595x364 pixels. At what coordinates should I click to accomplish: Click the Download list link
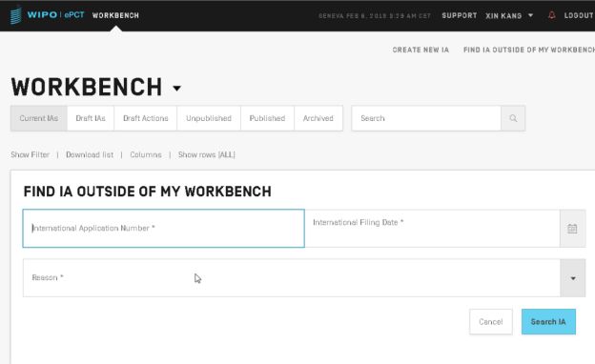(x=90, y=154)
